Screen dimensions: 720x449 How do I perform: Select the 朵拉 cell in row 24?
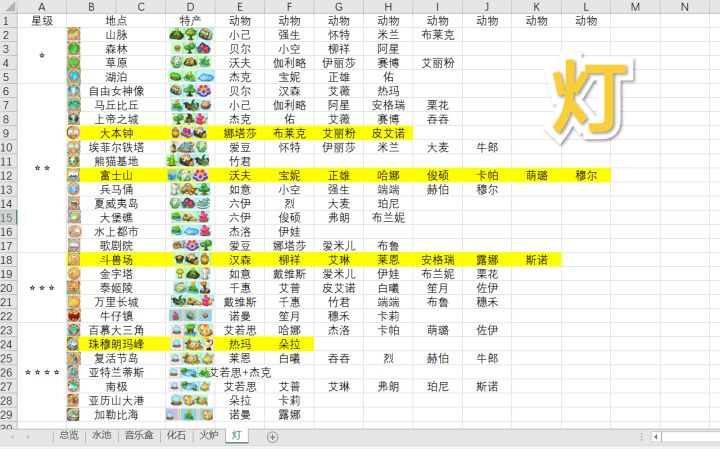(x=289, y=344)
